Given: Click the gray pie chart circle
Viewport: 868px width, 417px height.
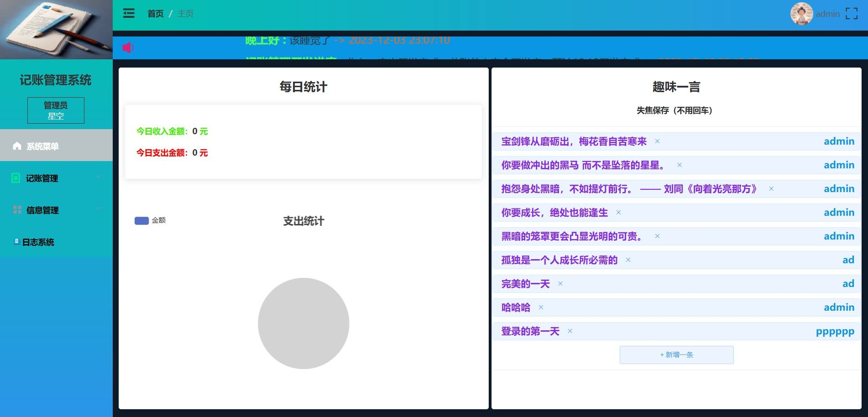Looking at the screenshot, I should pos(303,323).
